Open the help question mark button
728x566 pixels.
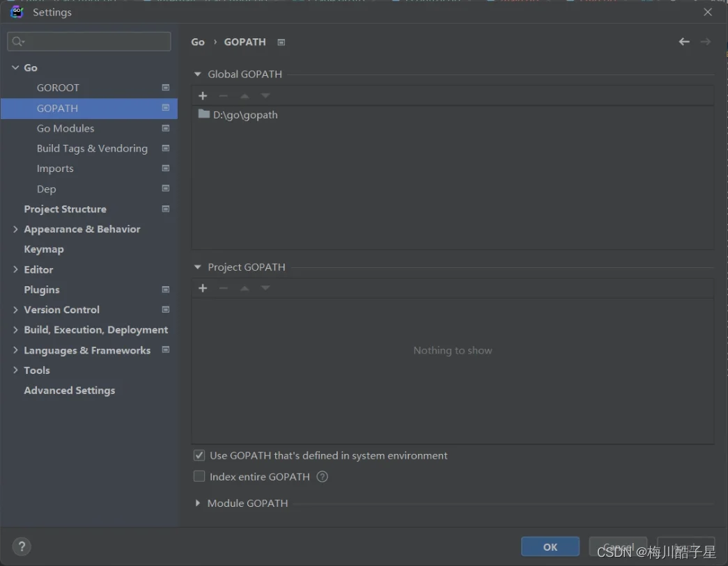point(22,547)
